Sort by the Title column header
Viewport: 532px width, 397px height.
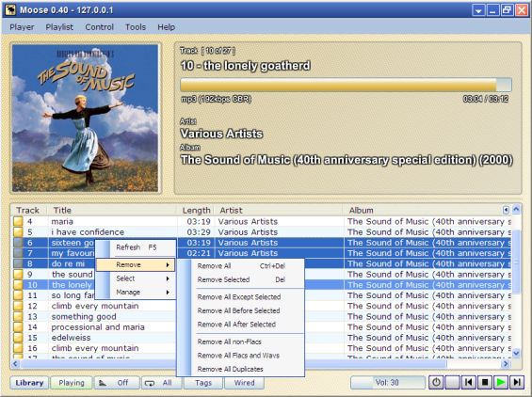click(112, 210)
